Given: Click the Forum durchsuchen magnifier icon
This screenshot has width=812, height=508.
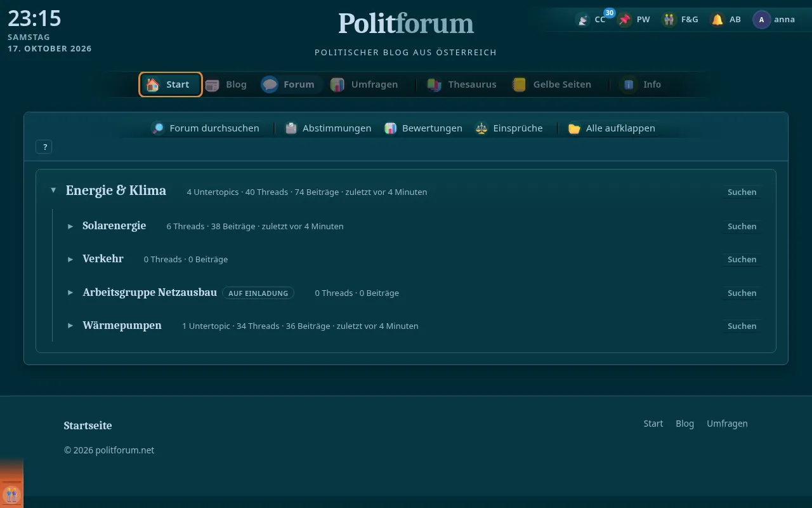Looking at the screenshot, I should coord(158,128).
